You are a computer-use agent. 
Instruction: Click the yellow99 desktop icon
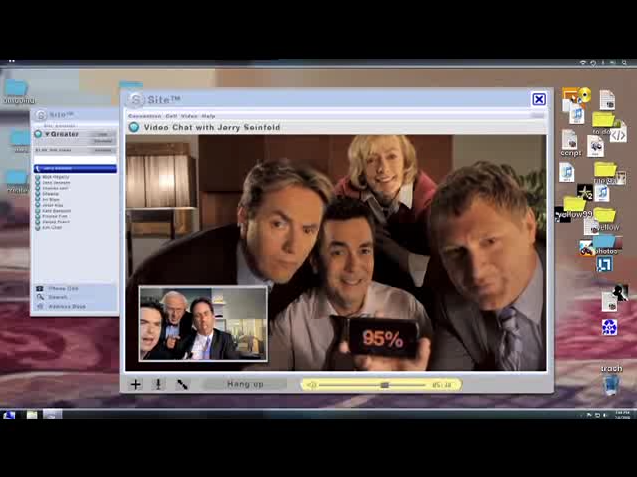(x=574, y=204)
